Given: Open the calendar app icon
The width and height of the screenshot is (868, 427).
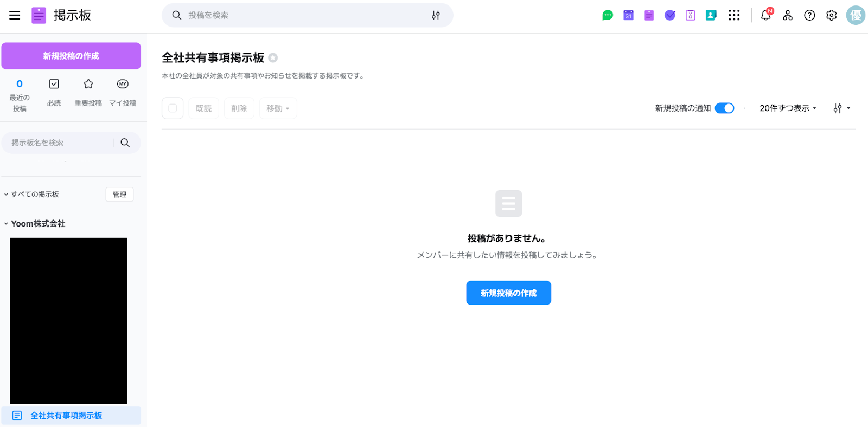Looking at the screenshot, I should [628, 15].
